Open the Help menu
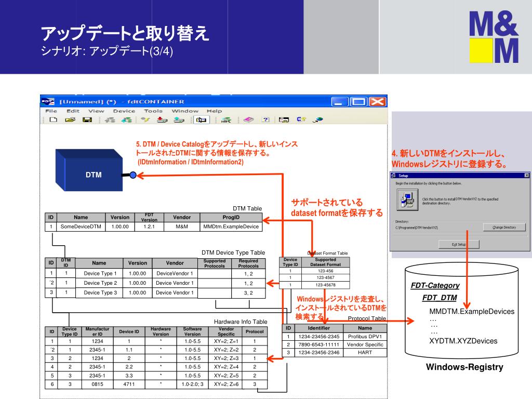Screen dimensions: 532x399 click(215, 111)
